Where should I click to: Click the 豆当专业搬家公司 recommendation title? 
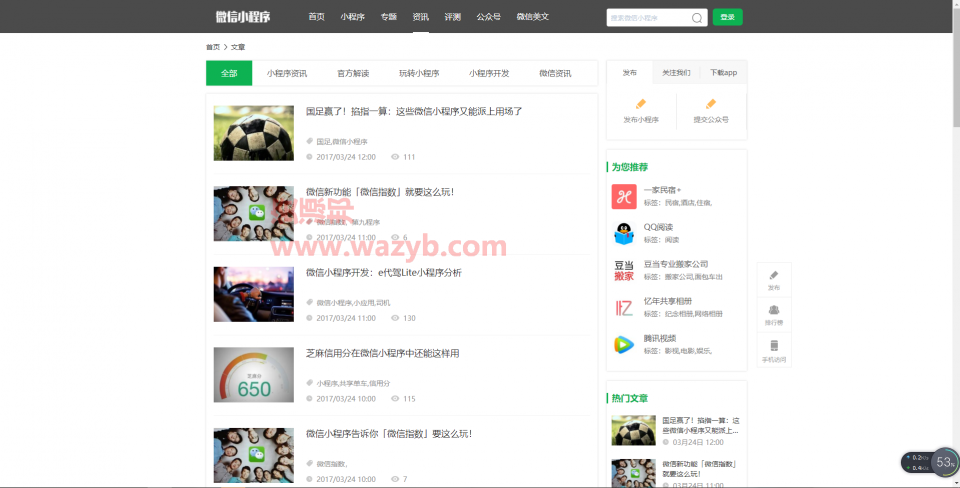click(676, 264)
